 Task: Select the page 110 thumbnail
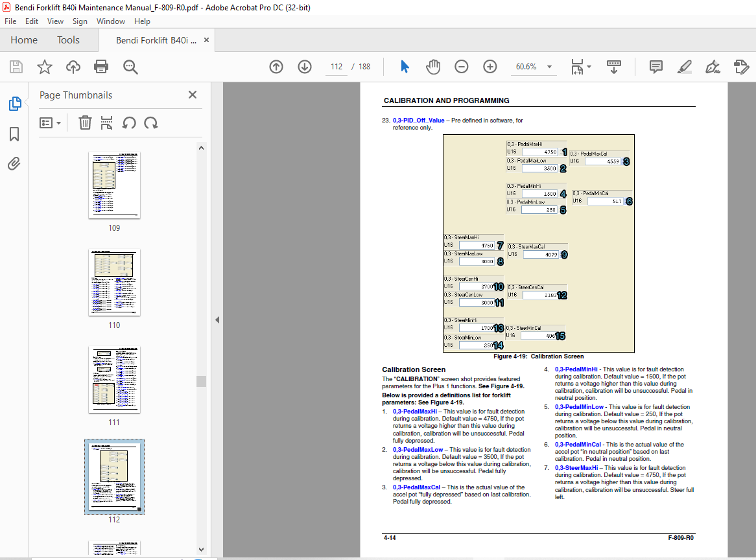point(114,283)
